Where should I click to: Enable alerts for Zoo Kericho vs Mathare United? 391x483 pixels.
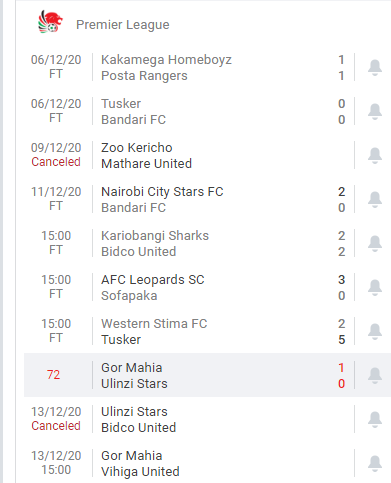pos(375,155)
